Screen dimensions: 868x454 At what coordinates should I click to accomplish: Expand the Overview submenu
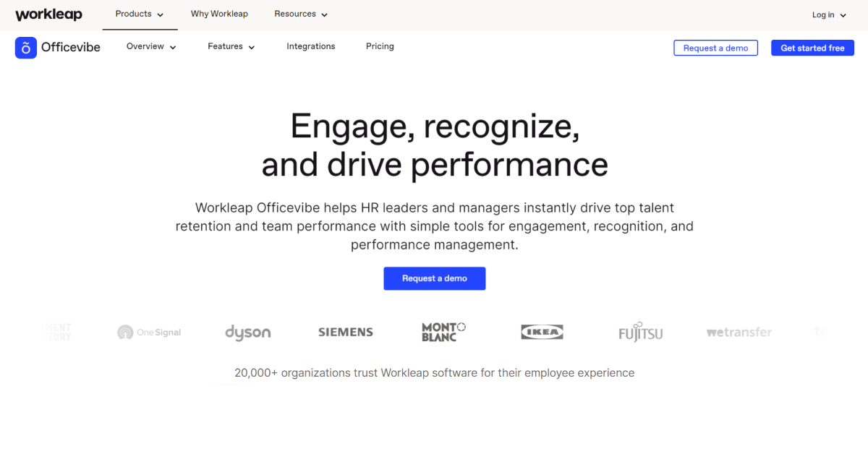(x=151, y=47)
